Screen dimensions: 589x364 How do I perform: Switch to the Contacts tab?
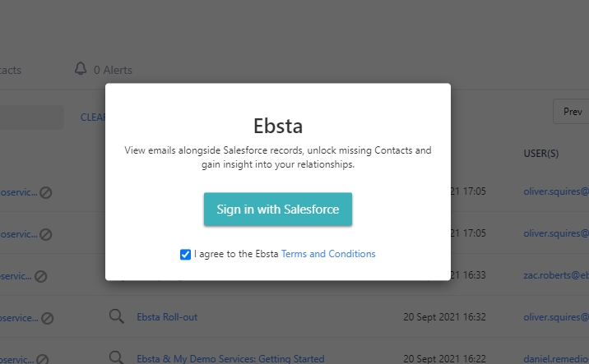coord(11,70)
